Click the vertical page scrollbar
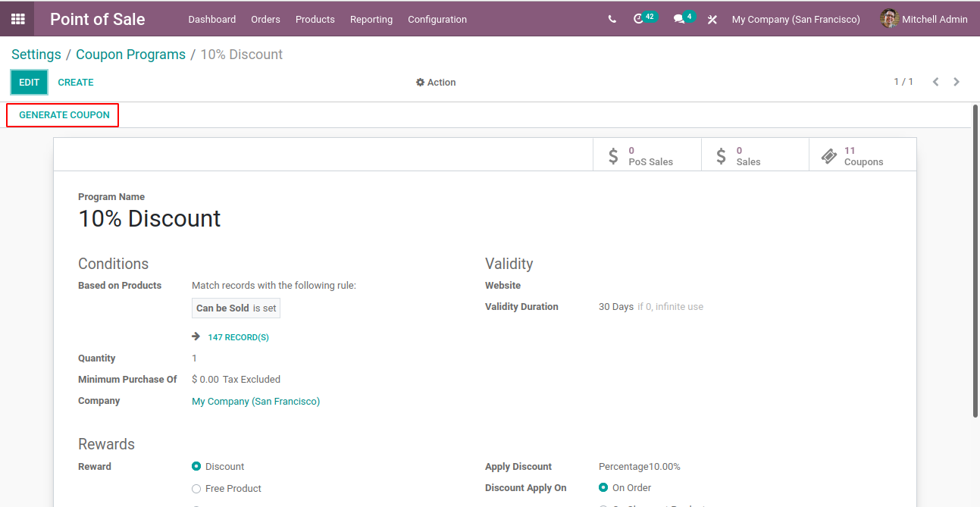Image resolution: width=980 pixels, height=507 pixels. coord(975,261)
